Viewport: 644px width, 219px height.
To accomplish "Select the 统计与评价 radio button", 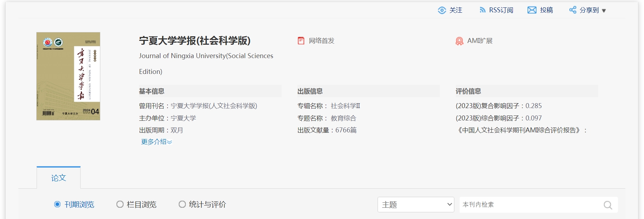I will [182, 204].
